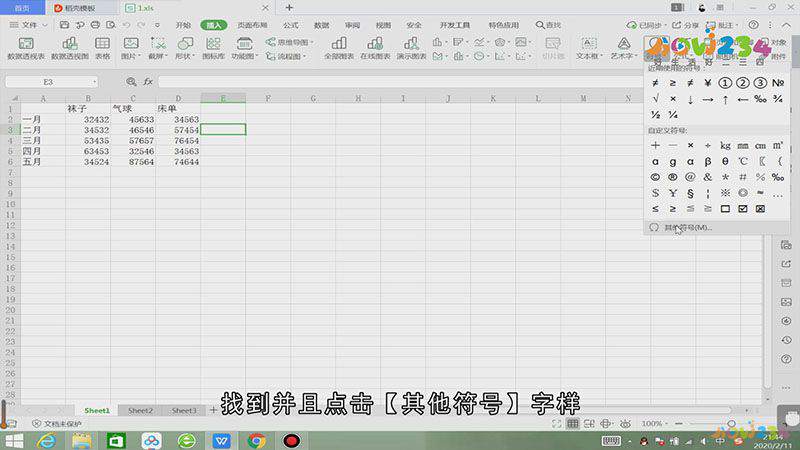Viewport: 800px width, 450px height.
Task: Click the 数据透视表 pivot table icon
Action: tap(26, 48)
